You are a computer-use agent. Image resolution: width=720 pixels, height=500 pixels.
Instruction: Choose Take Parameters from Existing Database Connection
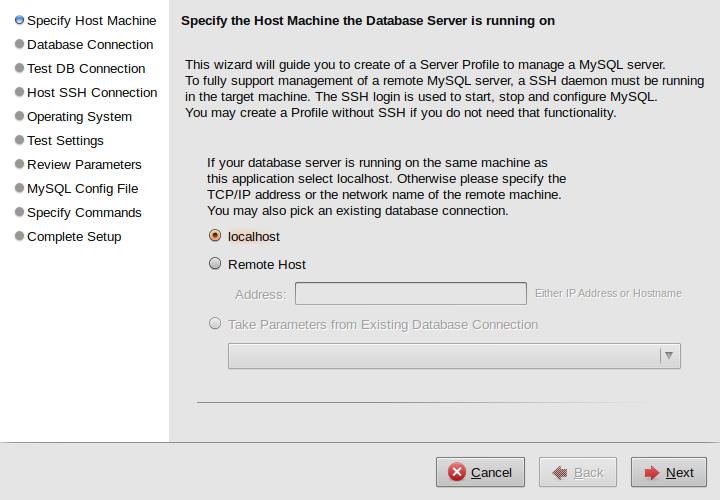215,324
